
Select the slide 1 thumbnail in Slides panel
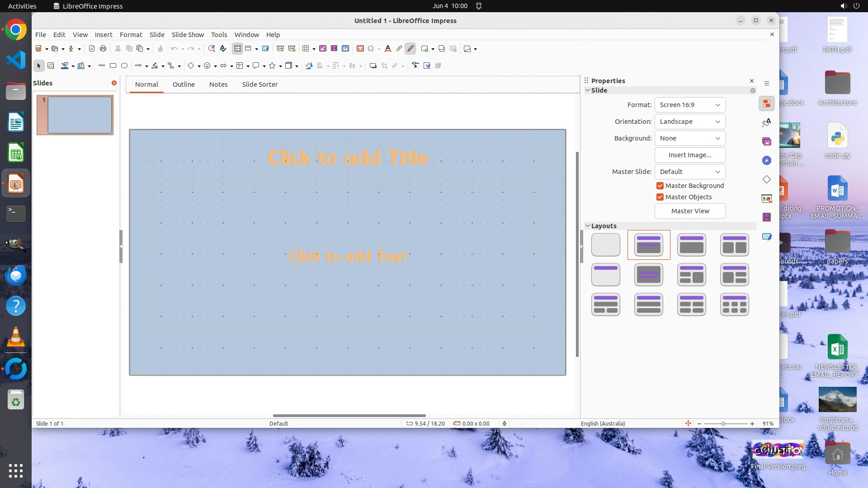[x=80, y=115]
